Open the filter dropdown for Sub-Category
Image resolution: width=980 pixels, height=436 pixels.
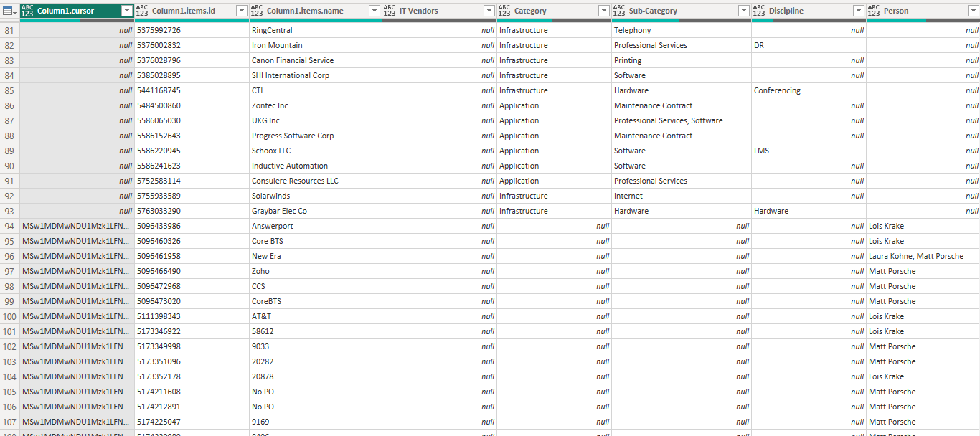click(x=743, y=11)
